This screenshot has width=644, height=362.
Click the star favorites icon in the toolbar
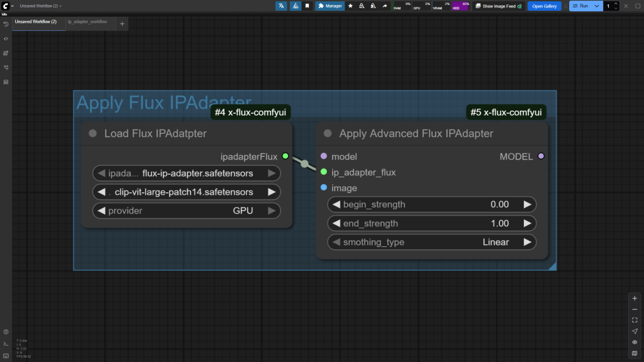pyautogui.click(x=350, y=6)
